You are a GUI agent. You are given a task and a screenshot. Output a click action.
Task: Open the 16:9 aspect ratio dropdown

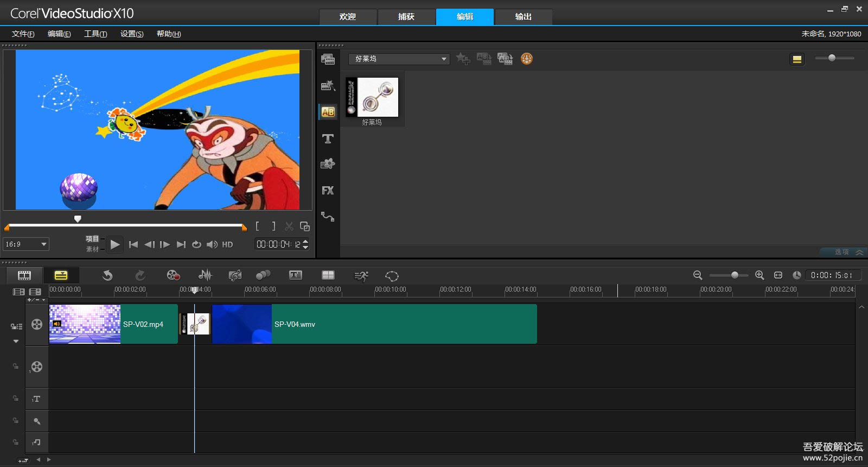[x=26, y=244]
